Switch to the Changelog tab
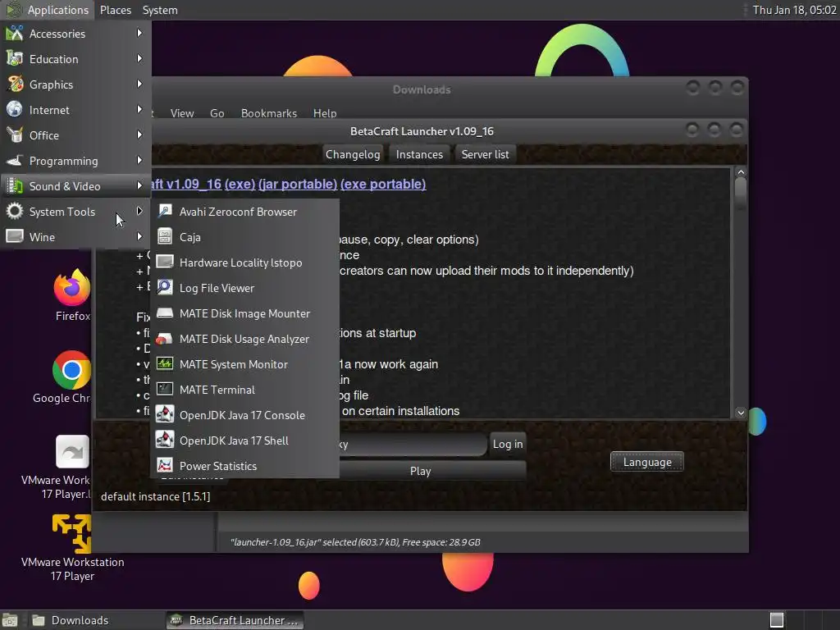 (x=353, y=154)
